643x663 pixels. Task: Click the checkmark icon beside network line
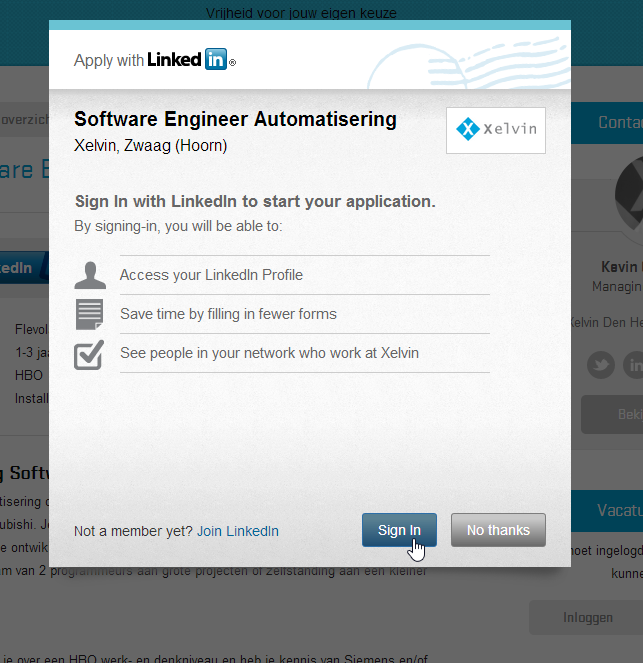(90, 354)
